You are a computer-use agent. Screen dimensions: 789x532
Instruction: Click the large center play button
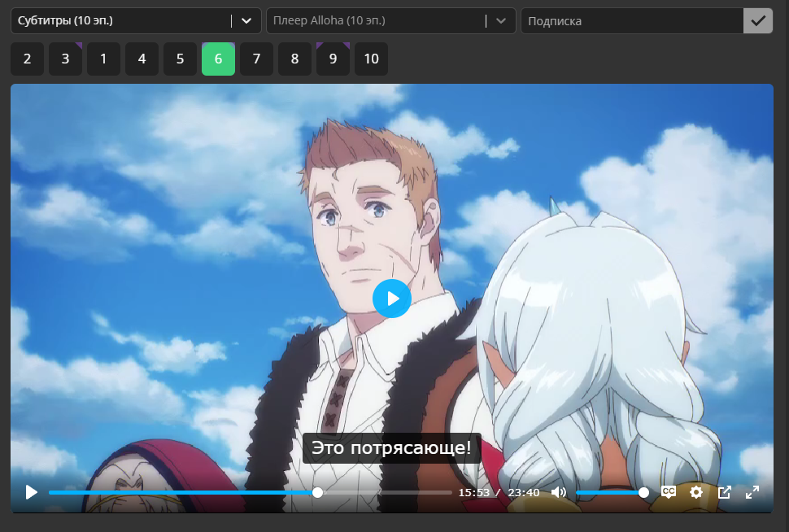tap(392, 299)
